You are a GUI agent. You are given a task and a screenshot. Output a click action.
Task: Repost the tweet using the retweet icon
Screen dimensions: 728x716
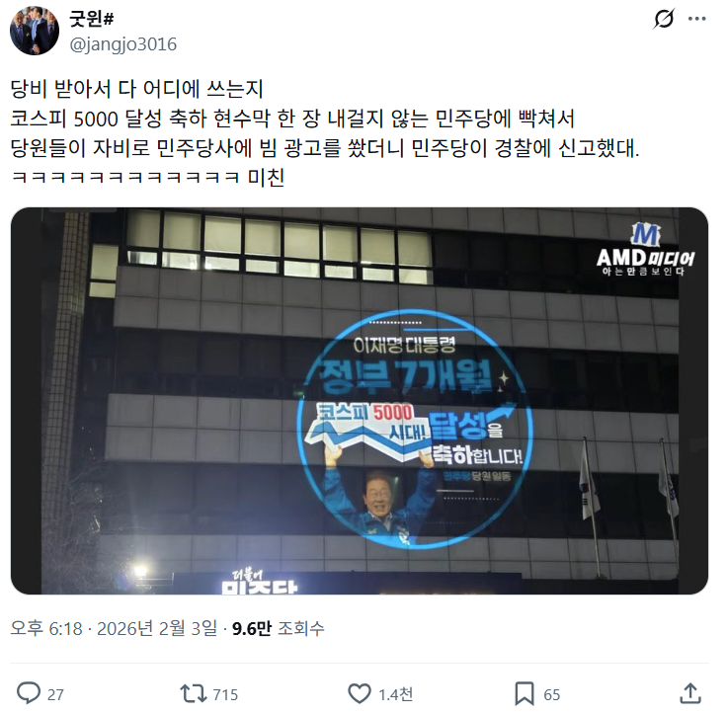(x=194, y=693)
